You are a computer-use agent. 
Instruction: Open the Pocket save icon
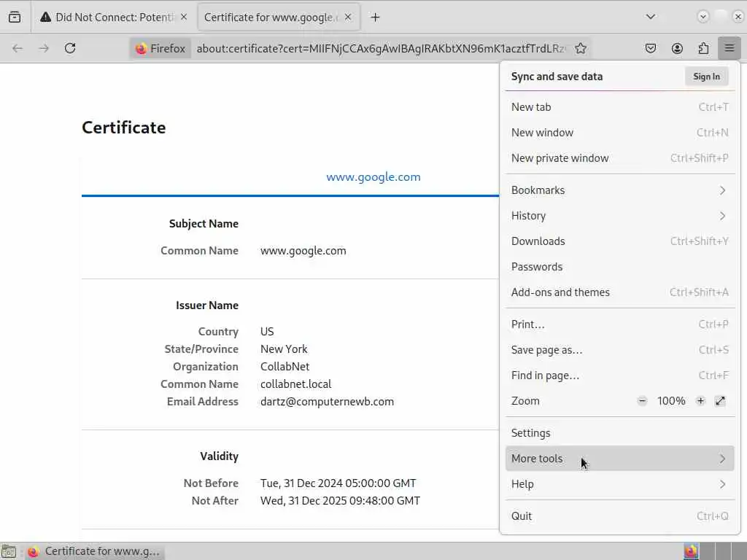(651, 48)
